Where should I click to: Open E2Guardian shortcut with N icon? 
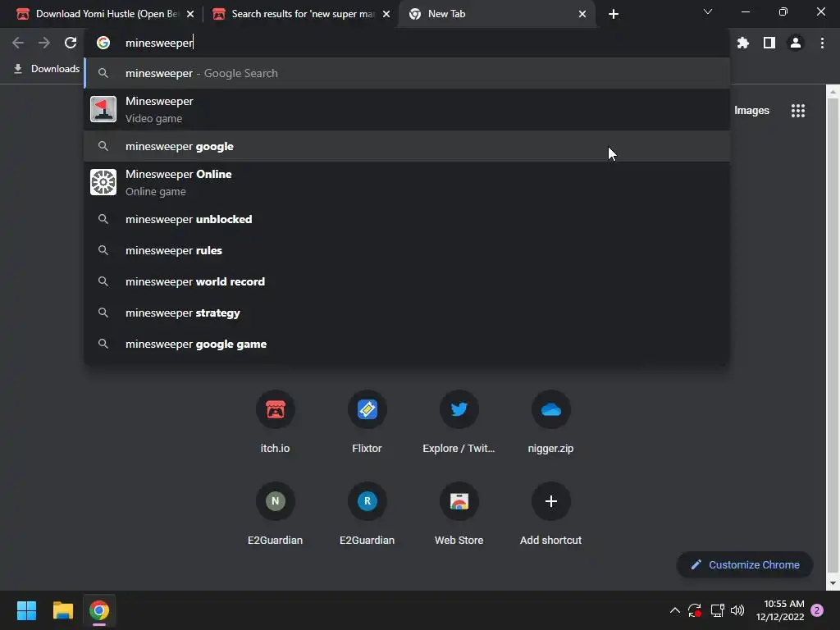click(276, 514)
